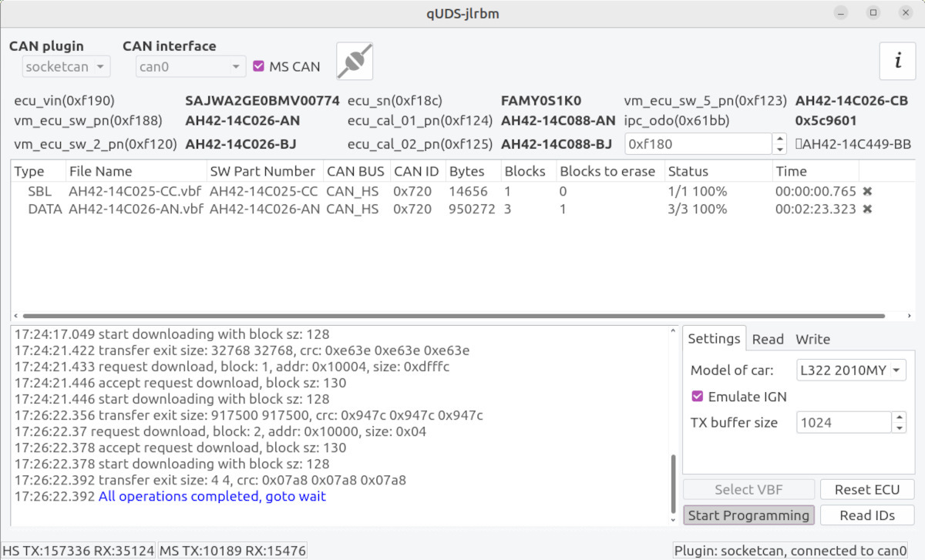Decrease the 0xf180 spinbox value

[779, 149]
